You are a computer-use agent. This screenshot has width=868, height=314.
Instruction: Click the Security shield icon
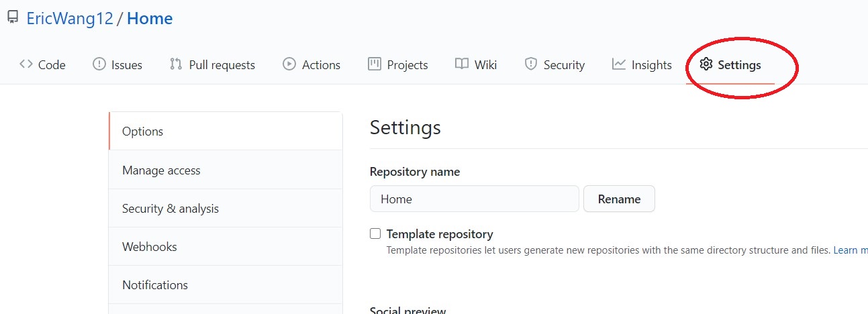[x=531, y=64]
